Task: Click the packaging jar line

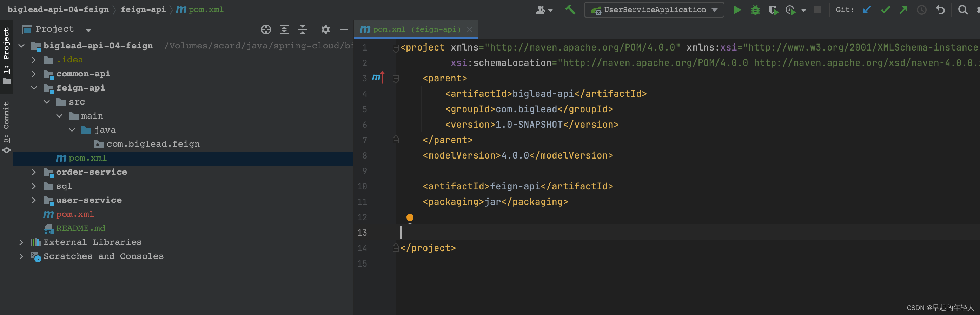Action: point(495,202)
